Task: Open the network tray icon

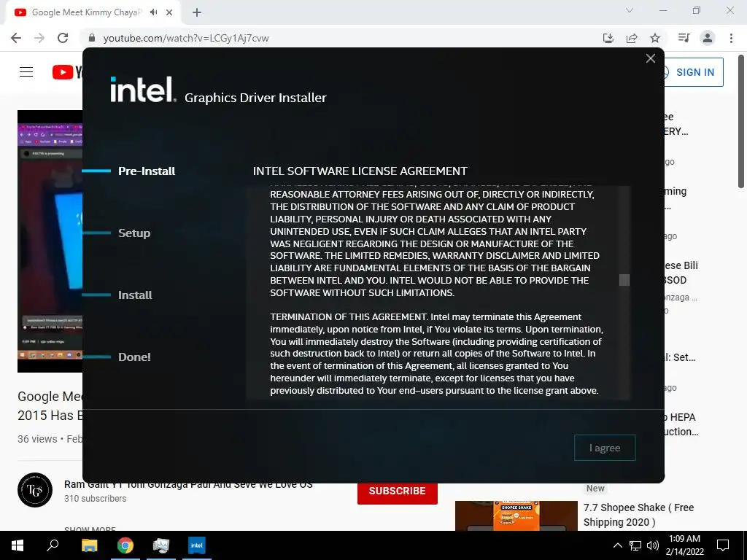Action: tap(635, 545)
